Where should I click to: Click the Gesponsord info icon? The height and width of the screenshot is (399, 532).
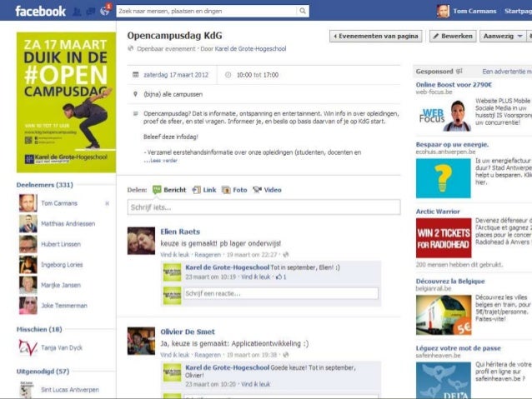pyautogui.click(x=459, y=71)
